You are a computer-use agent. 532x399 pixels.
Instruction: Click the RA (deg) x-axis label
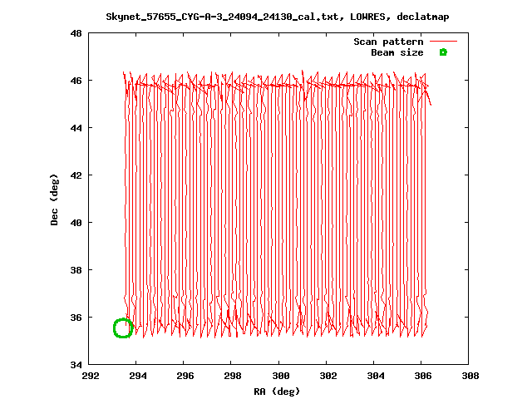pos(278,391)
